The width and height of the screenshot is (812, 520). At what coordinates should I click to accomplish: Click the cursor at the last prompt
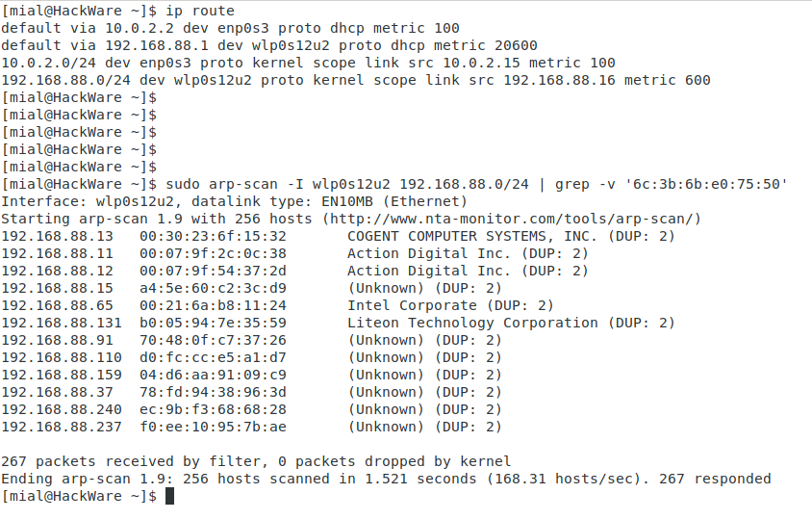pyautogui.click(x=170, y=496)
